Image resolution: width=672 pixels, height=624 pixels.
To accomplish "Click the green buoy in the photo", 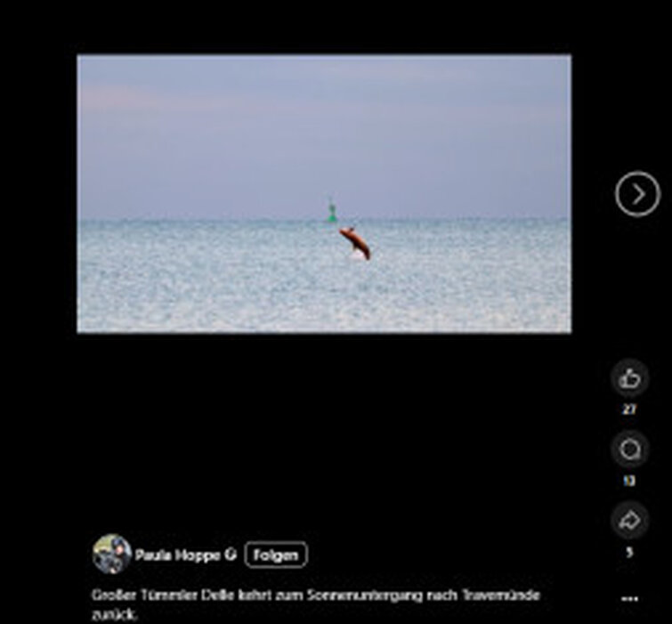I will click(332, 212).
